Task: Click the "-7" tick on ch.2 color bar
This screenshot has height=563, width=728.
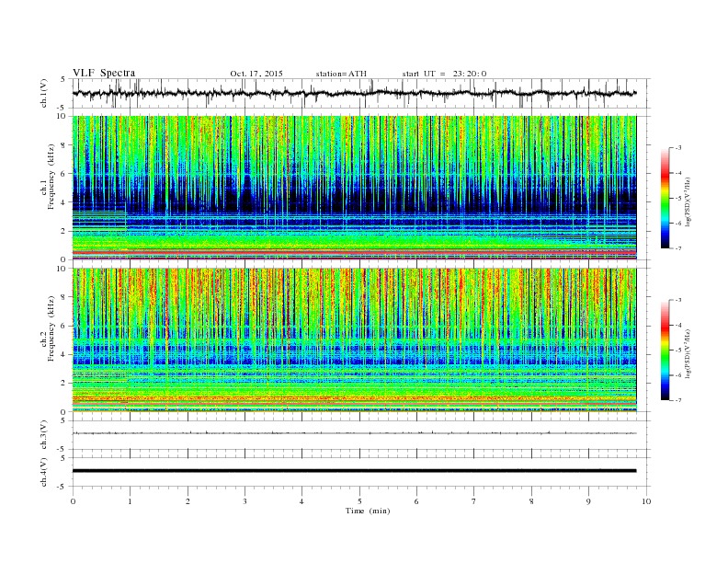Action: 677,400
